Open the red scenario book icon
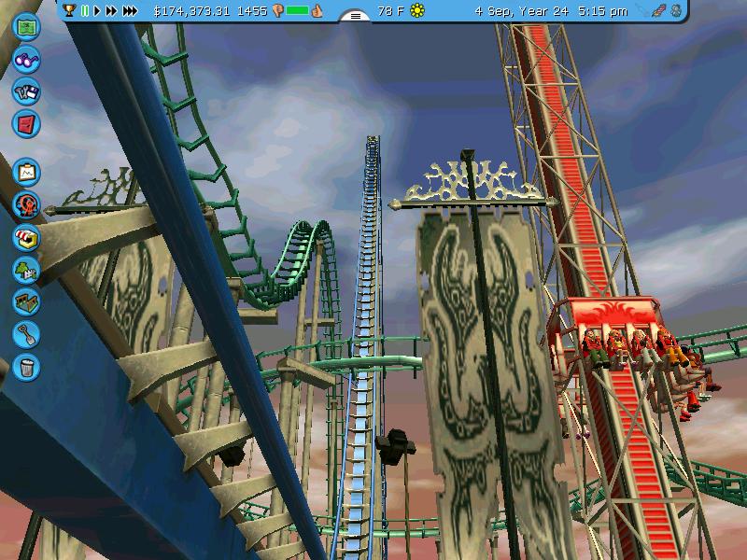Viewport: 747px width, 560px height. point(26,124)
